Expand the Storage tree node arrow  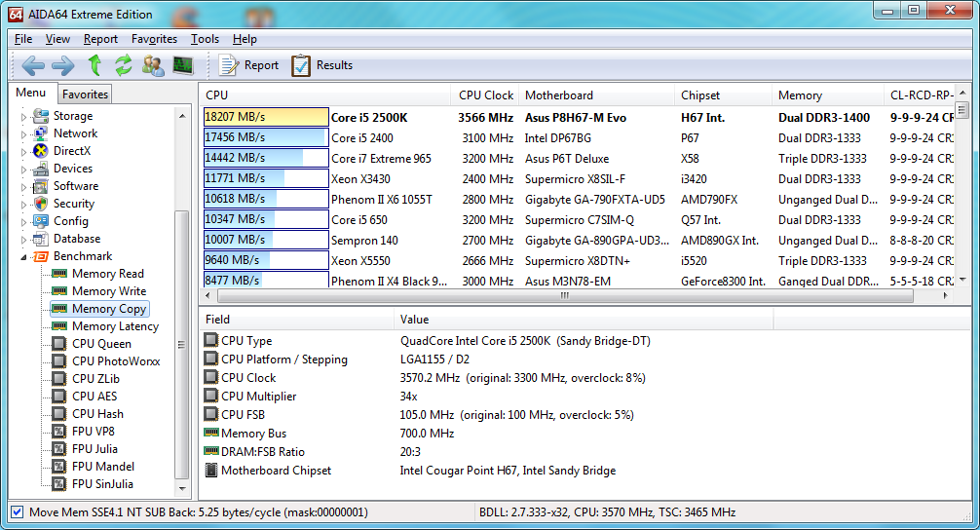[23, 116]
